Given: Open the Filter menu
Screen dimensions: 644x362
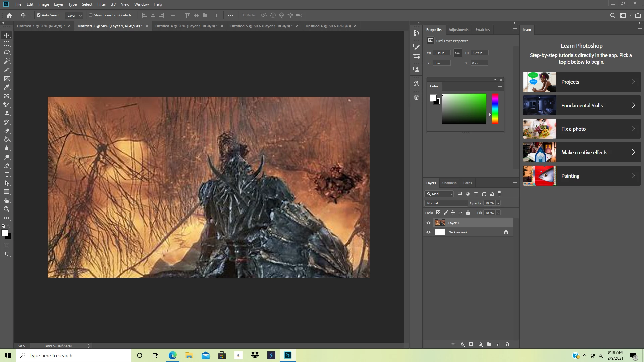Looking at the screenshot, I should pyautogui.click(x=101, y=4).
